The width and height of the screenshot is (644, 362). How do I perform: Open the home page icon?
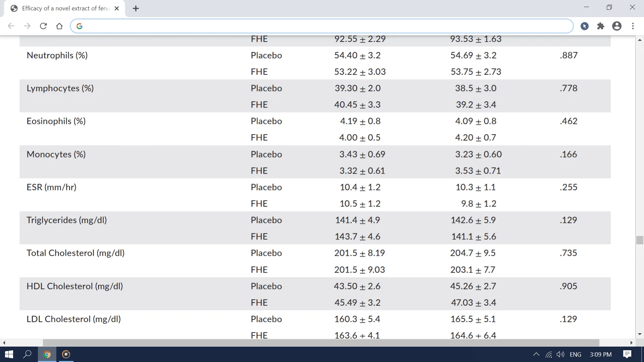click(x=59, y=26)
